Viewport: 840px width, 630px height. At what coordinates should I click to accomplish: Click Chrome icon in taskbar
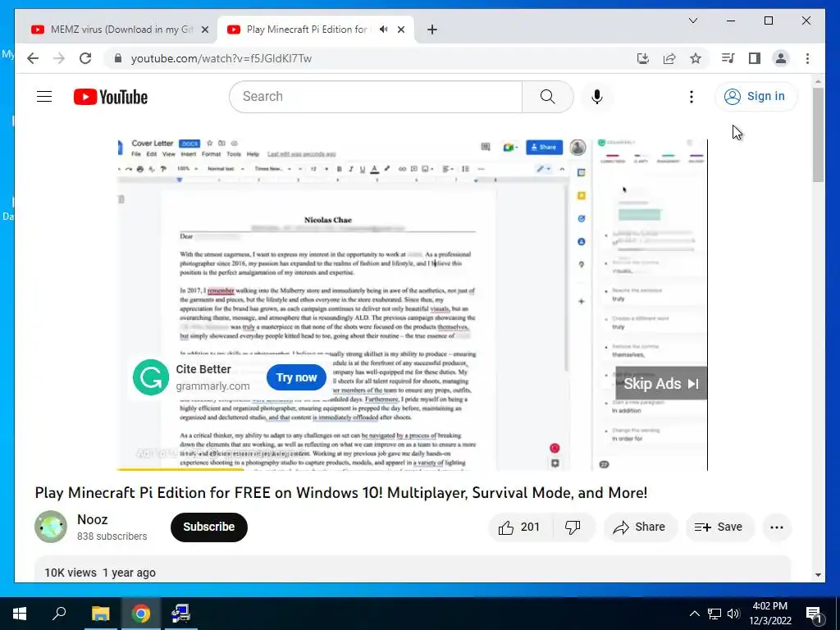coord(141,614)
